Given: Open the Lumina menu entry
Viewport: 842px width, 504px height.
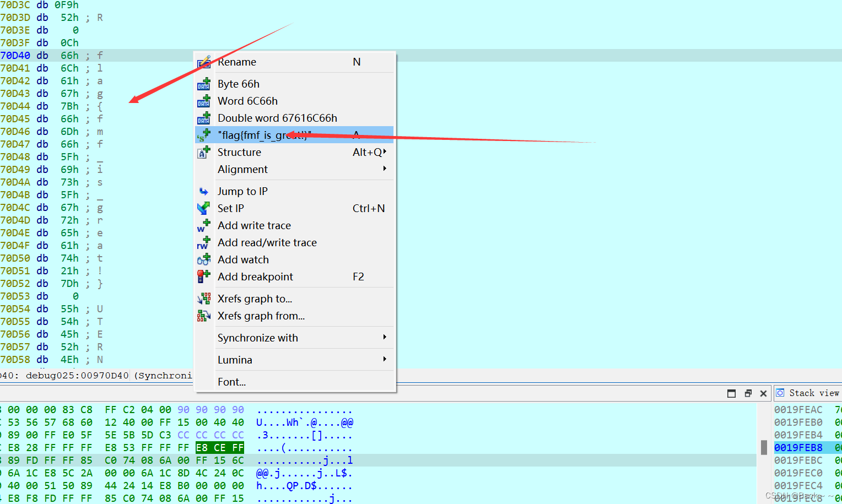Looking at the screenshot, I should coord(295,360).
